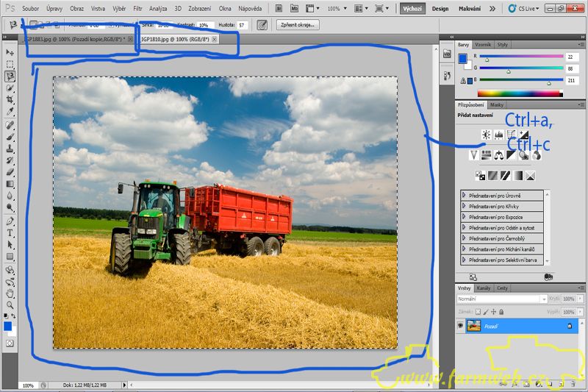Click the Zpřesnit okraje button
Image resolution: width=588 pixels, height=392 pixels.
tap(298, 24)
